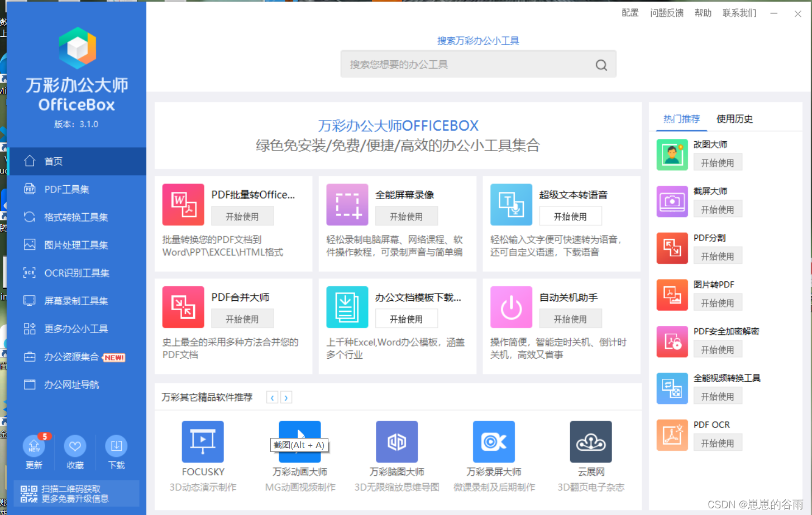Open the 全能屏幕录像 screen recorder icon
This screenshot has height=515, width=812.
point(347,204)
